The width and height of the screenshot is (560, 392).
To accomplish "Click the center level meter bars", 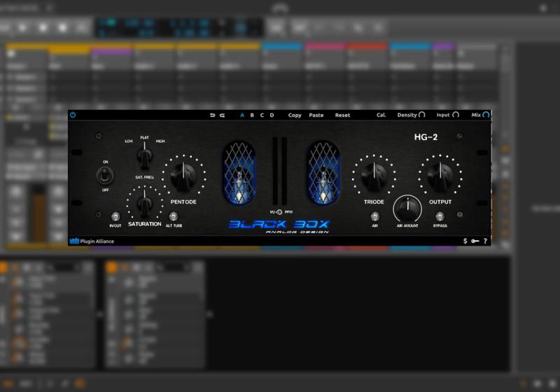I will point(279,171).
